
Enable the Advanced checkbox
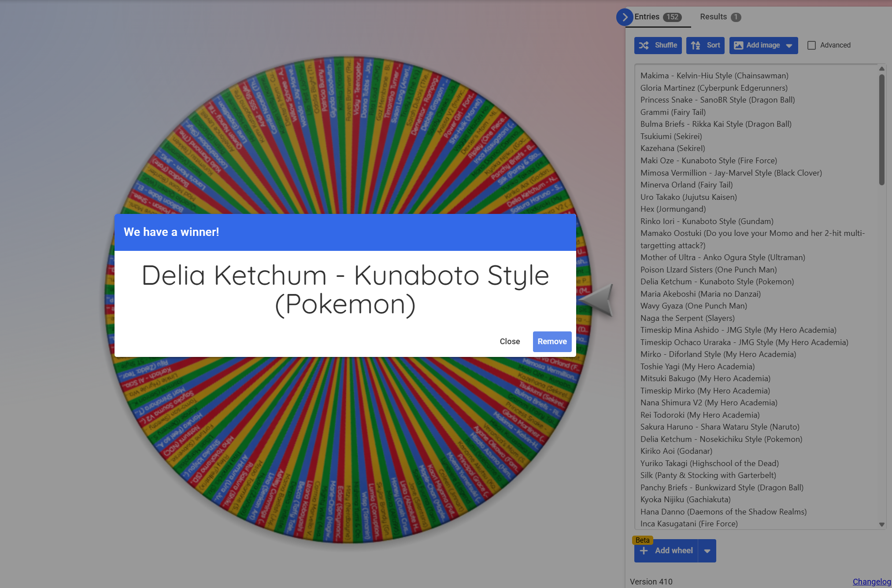(811, 45)
